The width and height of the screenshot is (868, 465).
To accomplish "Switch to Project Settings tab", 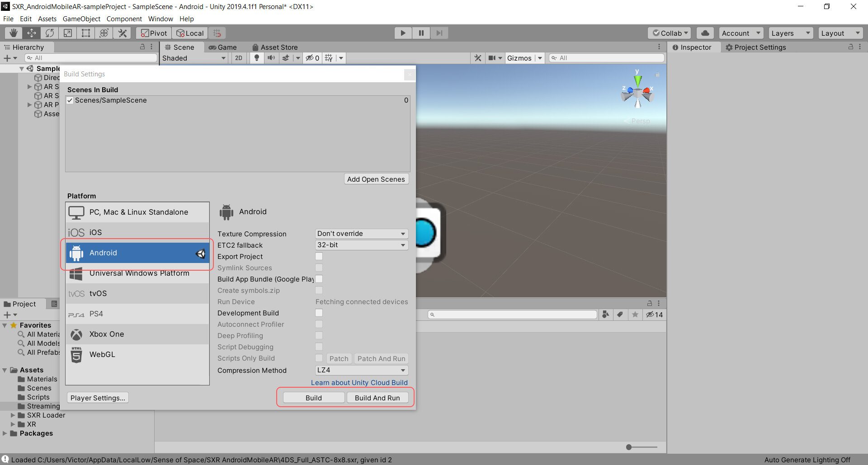I will [x=755, y=47].
